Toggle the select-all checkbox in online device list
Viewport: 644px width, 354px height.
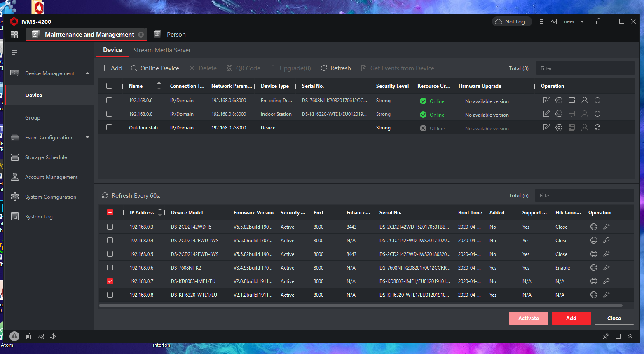point(110,212)
